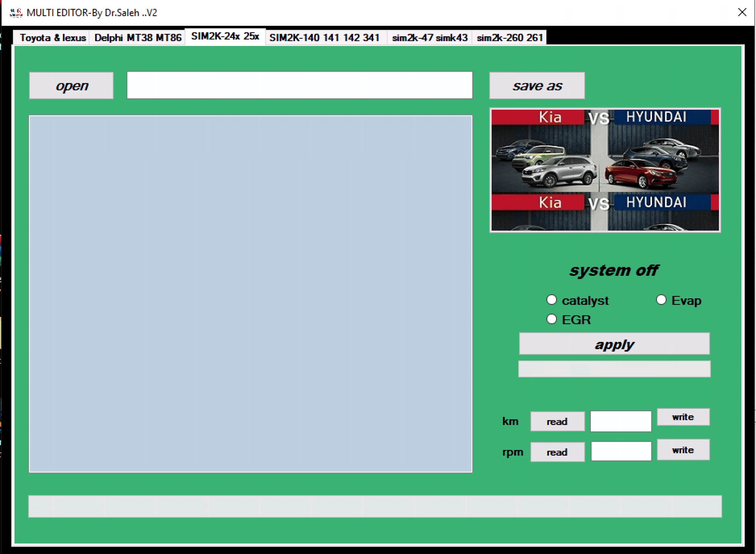The image size is (756, 554).
Task: Read the km value
Action: [557, 421]
